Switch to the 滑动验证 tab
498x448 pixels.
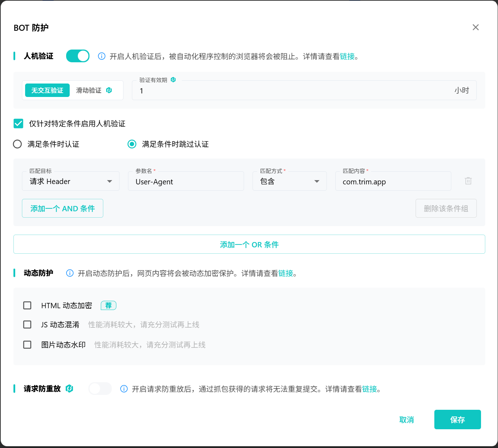[x=88, y=90]
